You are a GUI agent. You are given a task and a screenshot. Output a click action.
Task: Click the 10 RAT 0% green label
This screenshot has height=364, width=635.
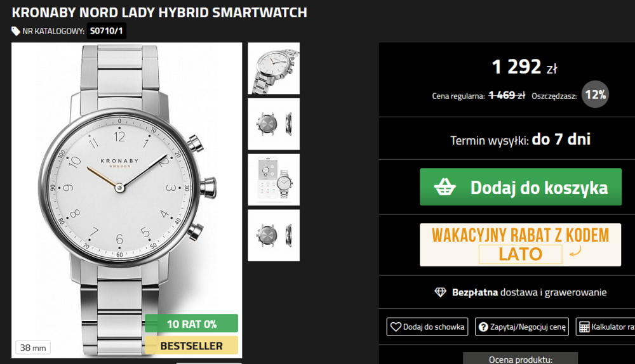[x=192, y=323]
